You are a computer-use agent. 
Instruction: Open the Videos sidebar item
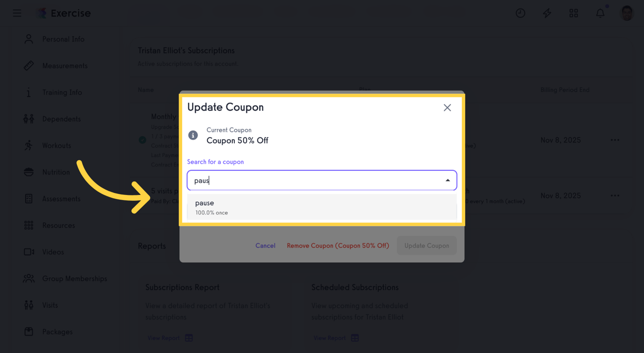pos(53,252)
